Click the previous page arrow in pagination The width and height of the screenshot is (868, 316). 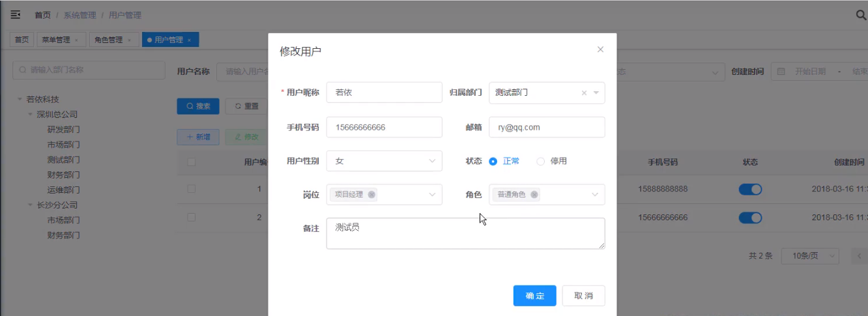860,256
